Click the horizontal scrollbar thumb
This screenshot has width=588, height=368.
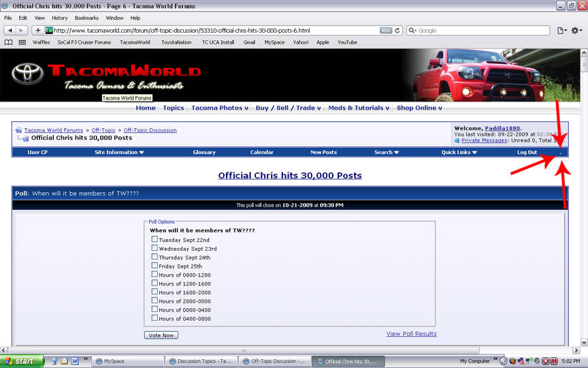tap(244, 350)
